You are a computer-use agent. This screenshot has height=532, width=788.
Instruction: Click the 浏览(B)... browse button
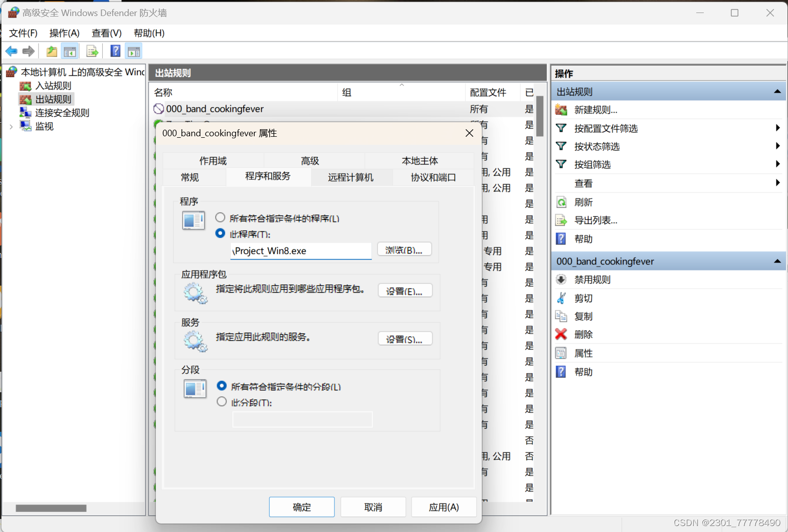coord(404,249)
